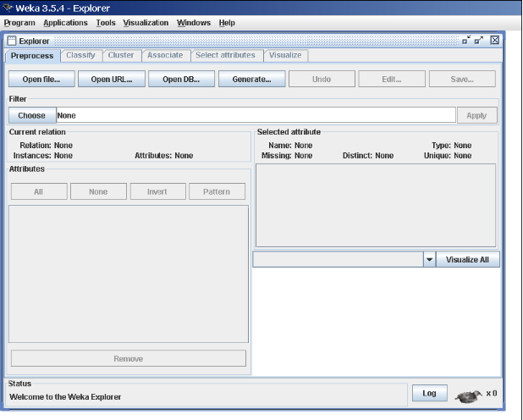
Task: Select All attributes
Action: [39, 191]
